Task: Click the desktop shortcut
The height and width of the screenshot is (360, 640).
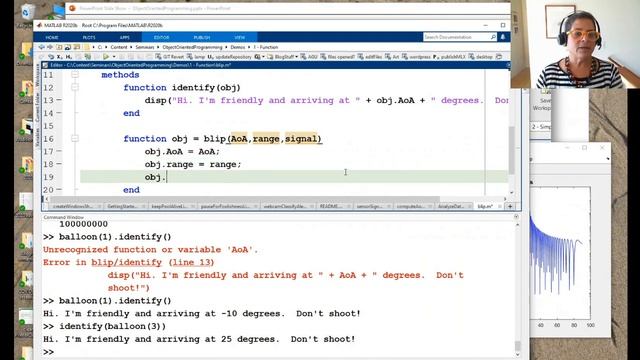Action: [481, 57]
